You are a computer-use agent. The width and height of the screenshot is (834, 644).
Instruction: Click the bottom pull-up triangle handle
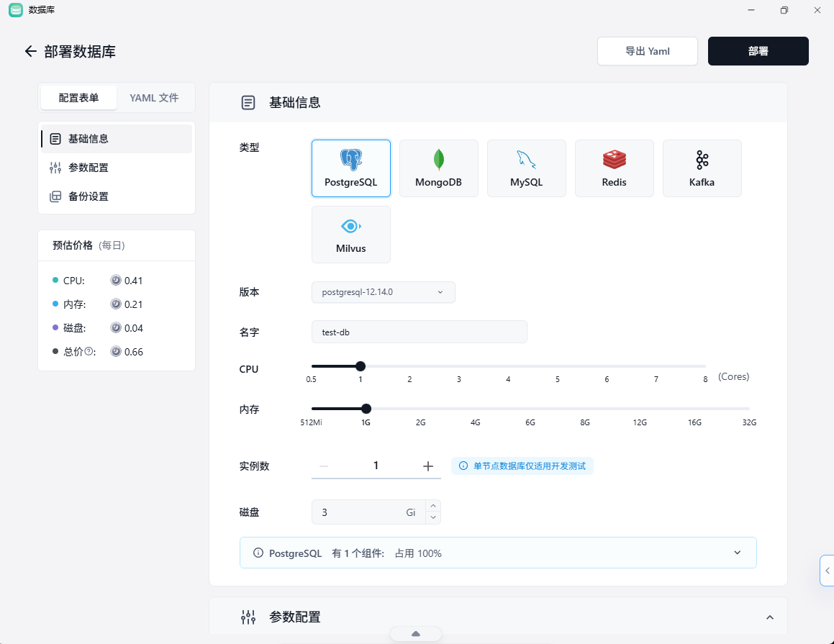click(416, 633)
